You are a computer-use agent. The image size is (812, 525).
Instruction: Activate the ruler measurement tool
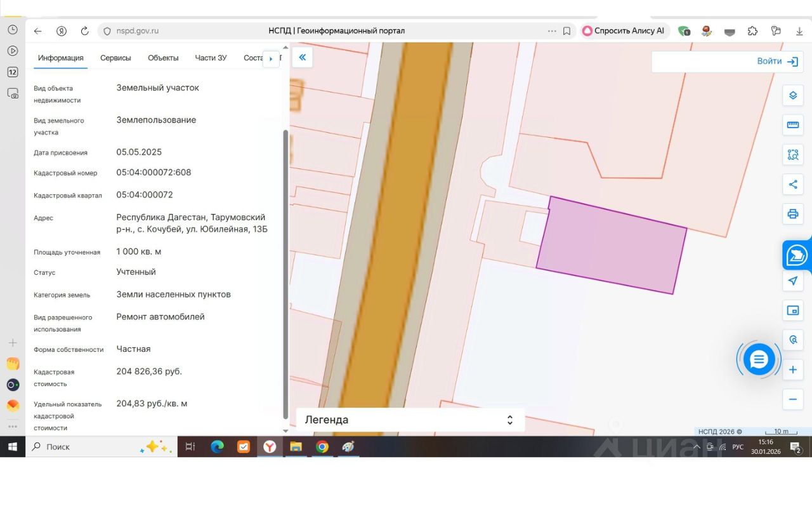click(x=792, y=125)
